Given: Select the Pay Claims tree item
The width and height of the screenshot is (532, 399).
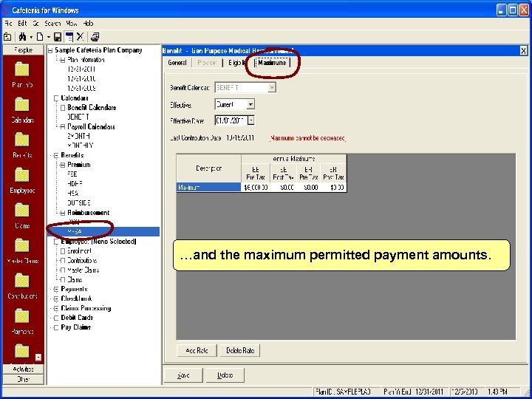Looking at the screenshot, I should (x=75, y=327).
